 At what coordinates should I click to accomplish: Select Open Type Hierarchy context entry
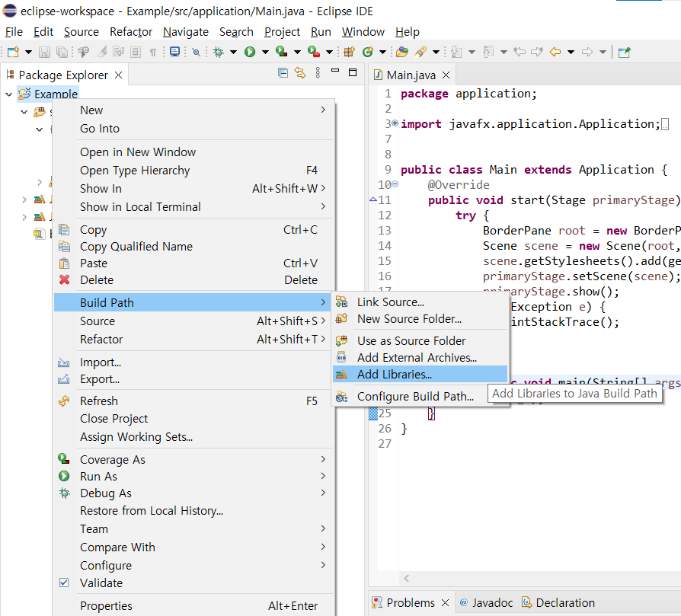coord(193,171)
